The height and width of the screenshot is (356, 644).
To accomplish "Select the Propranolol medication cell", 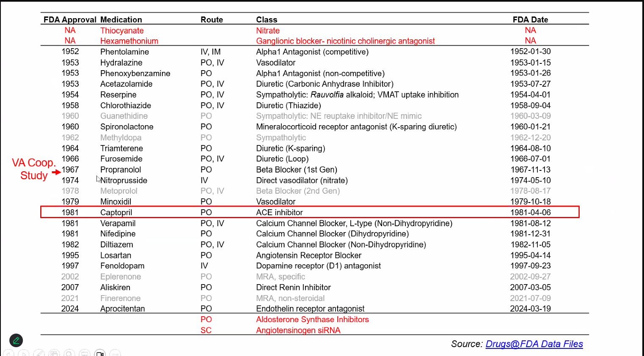I will (x=121, y=170).
